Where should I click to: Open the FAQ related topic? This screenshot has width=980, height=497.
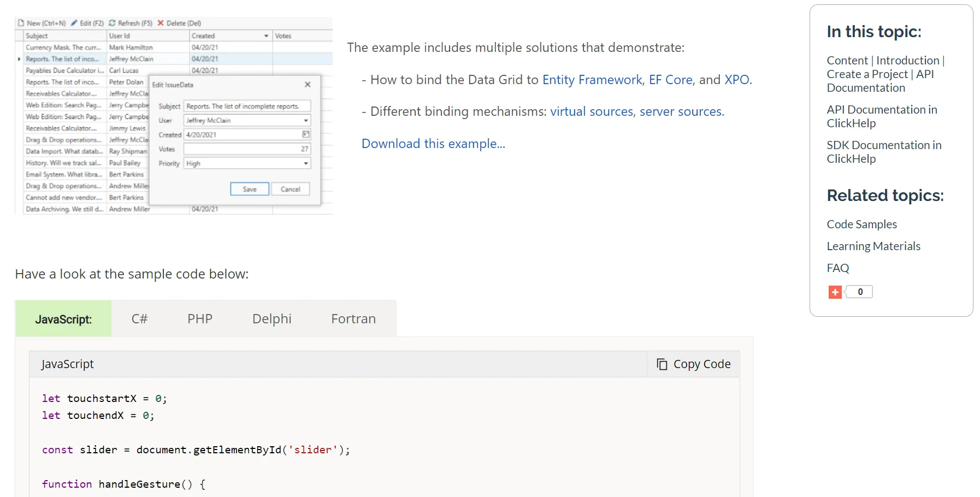click(x=837, y=268)
